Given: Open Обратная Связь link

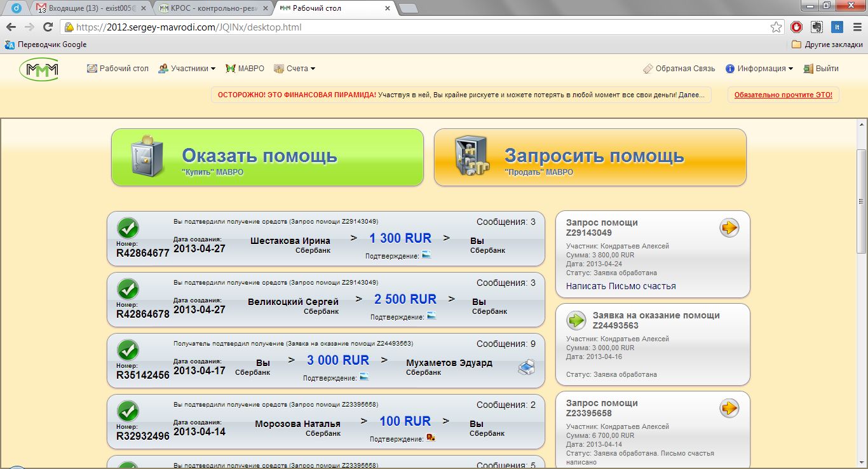Looking at the screenshot, I should click(679, 69).
